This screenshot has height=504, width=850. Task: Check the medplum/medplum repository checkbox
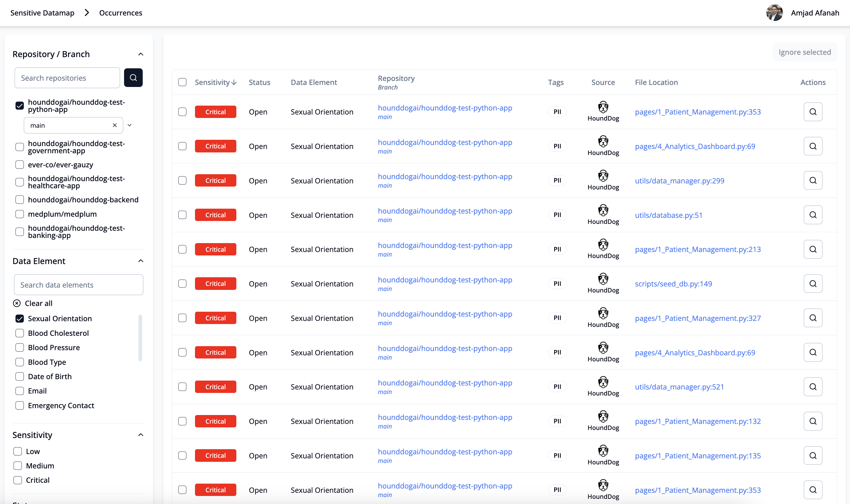click(x=20, y=214)
